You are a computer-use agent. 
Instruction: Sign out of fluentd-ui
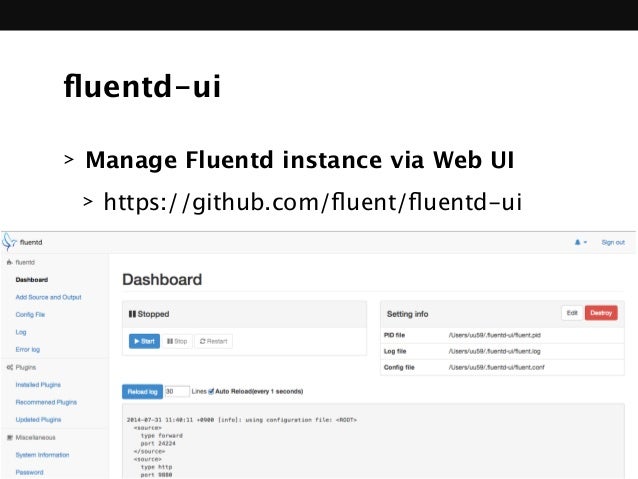pyautogui.click(x=613, y=242)
